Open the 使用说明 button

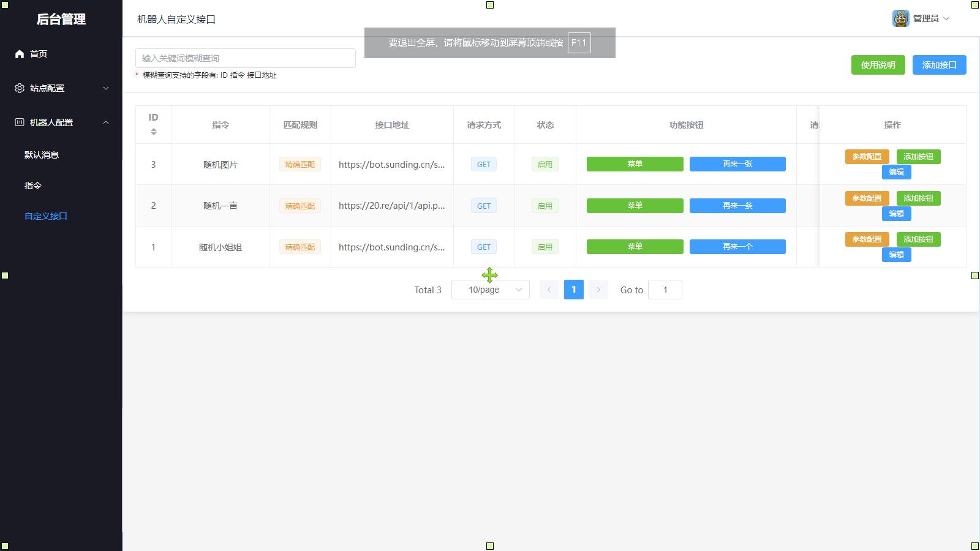[x=878, y=65]
